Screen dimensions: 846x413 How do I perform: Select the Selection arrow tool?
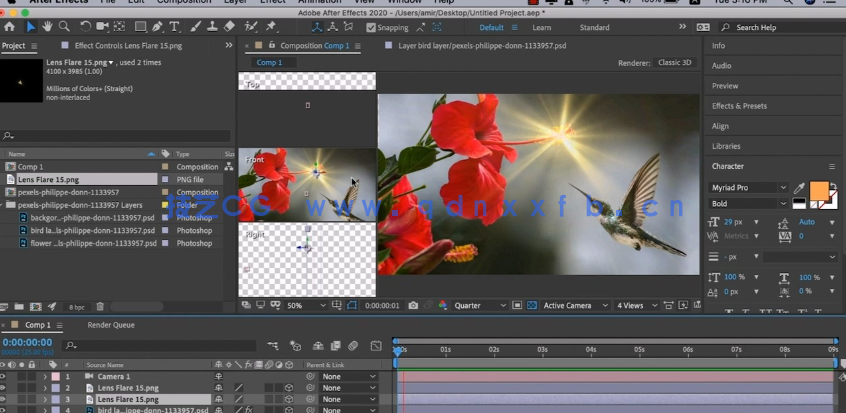31,26
